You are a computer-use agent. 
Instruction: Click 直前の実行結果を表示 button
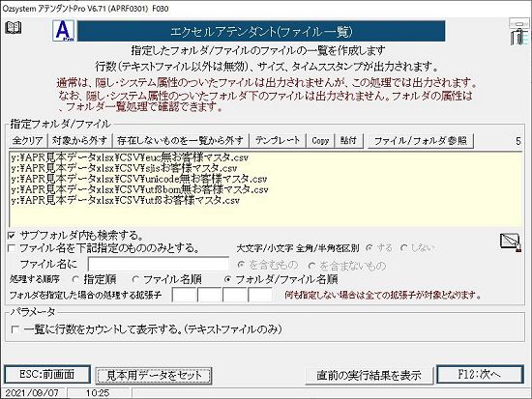(x=369, y=375)
